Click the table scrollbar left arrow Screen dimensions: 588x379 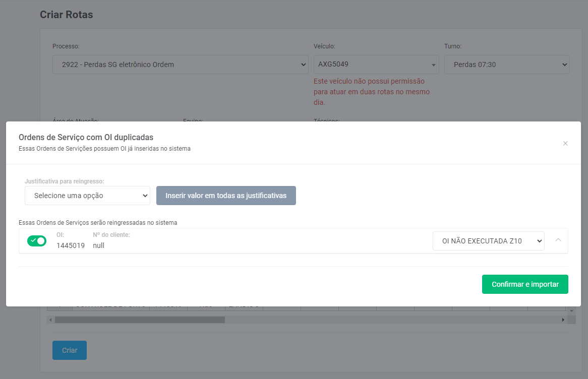[50, 320]
